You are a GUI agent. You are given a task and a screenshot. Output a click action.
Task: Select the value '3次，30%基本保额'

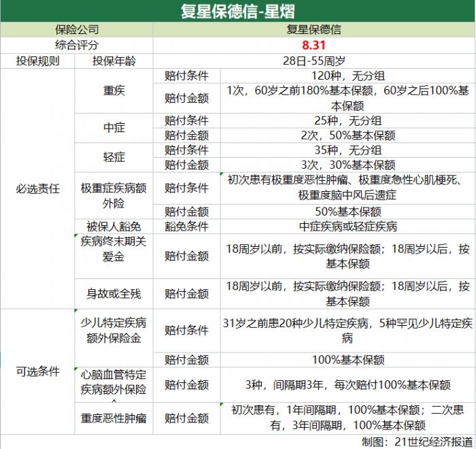tap(348, 165)
